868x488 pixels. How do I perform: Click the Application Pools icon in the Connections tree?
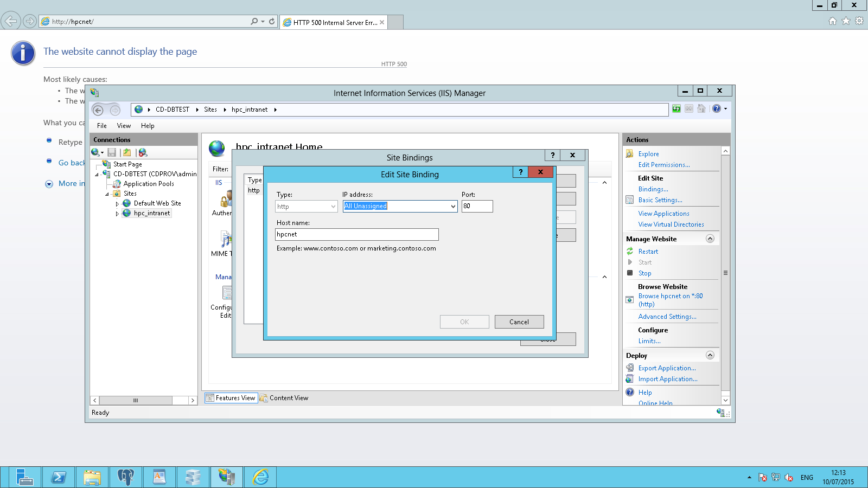click(117, 184)
